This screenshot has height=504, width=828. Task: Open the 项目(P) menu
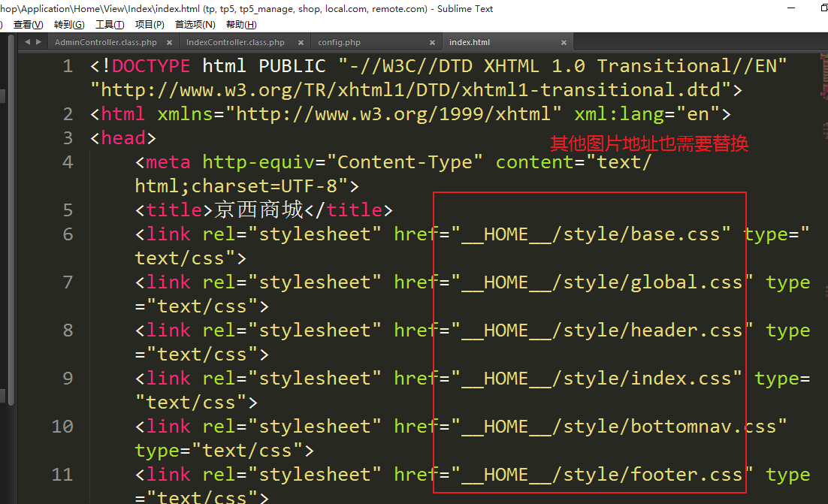coord(150,25)
